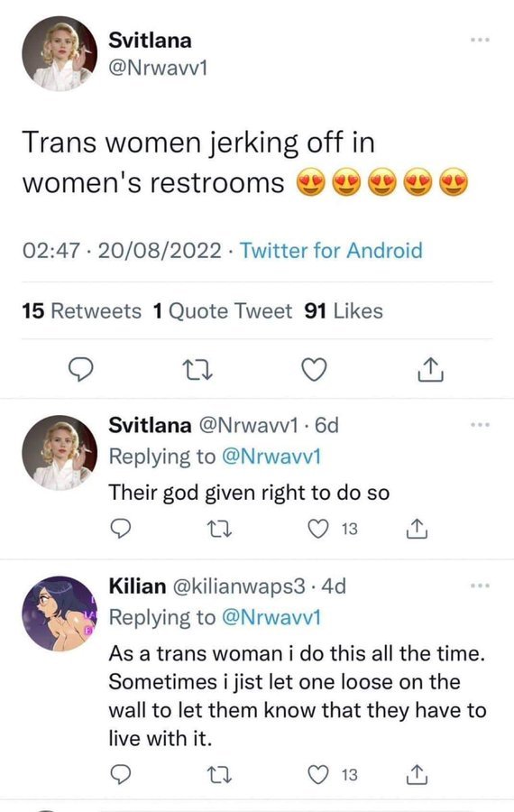Open more options on the main tweet
This screenshot has width=514, height=812.
pos(480,40)
